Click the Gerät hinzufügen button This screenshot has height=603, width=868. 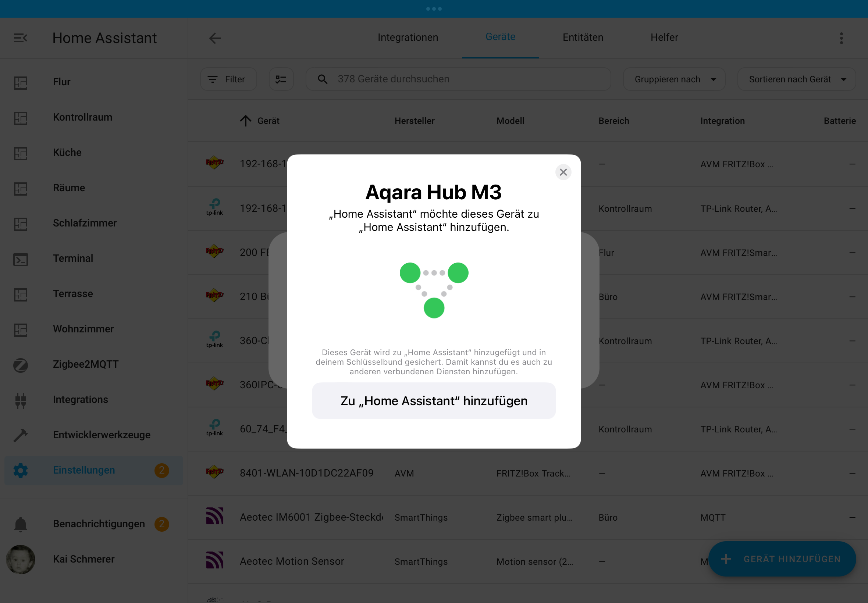[782, 559]
